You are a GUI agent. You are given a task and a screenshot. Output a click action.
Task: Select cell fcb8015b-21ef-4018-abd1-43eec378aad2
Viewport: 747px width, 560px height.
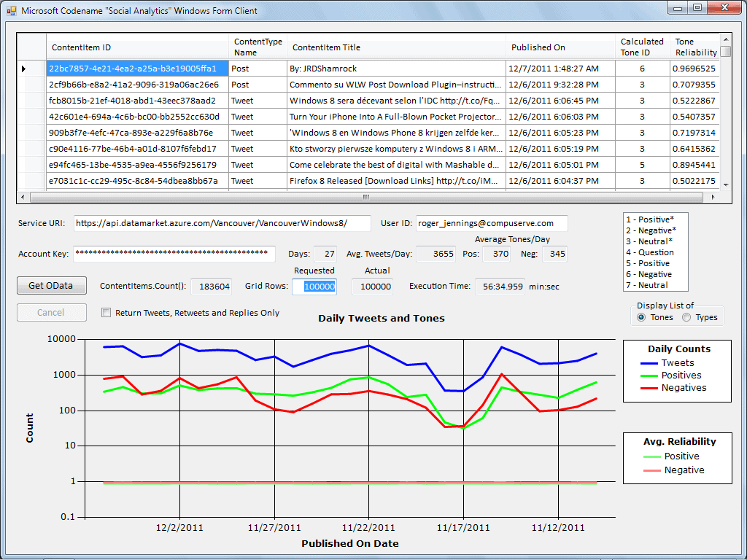(137, 101)
